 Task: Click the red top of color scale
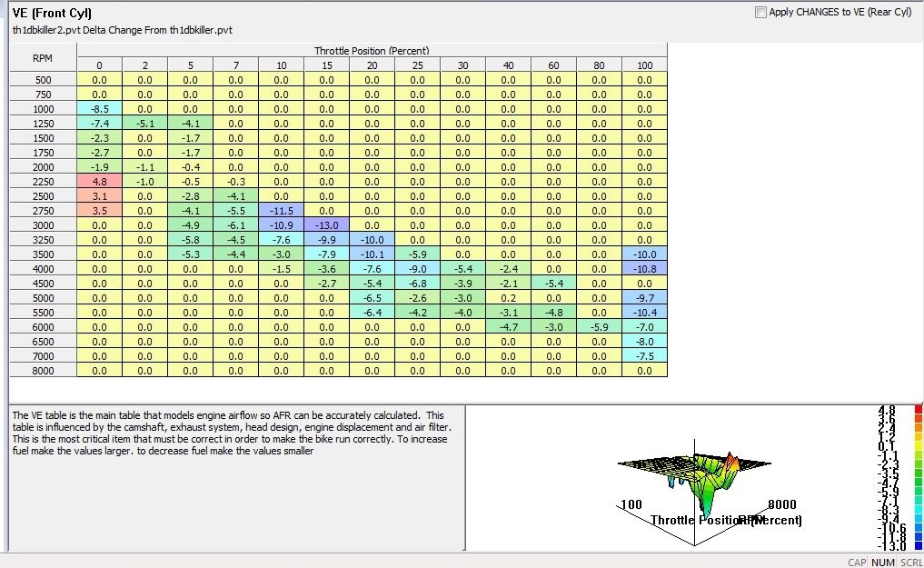919,409
